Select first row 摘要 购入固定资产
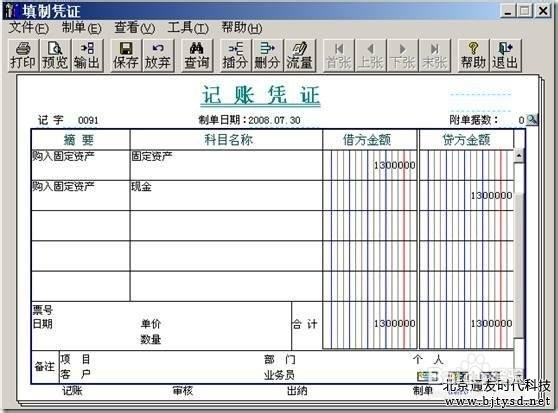This screenshot has height=413, width=558. 80,165
